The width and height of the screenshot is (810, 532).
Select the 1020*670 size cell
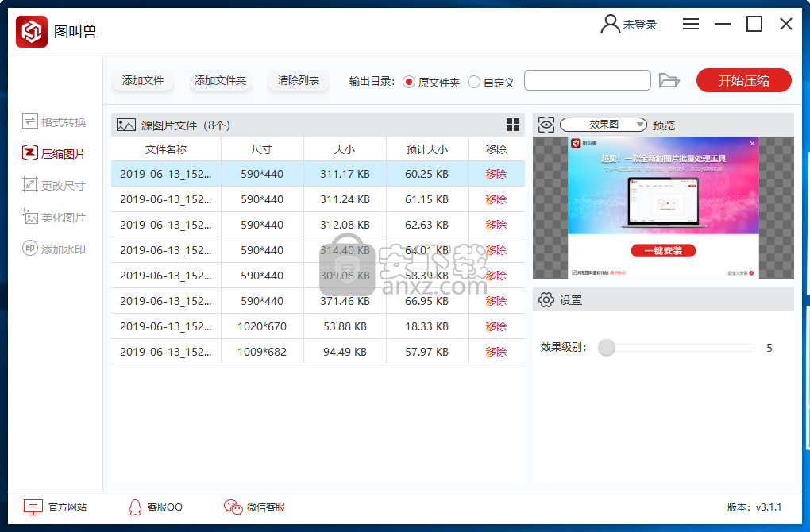(262, 326)
